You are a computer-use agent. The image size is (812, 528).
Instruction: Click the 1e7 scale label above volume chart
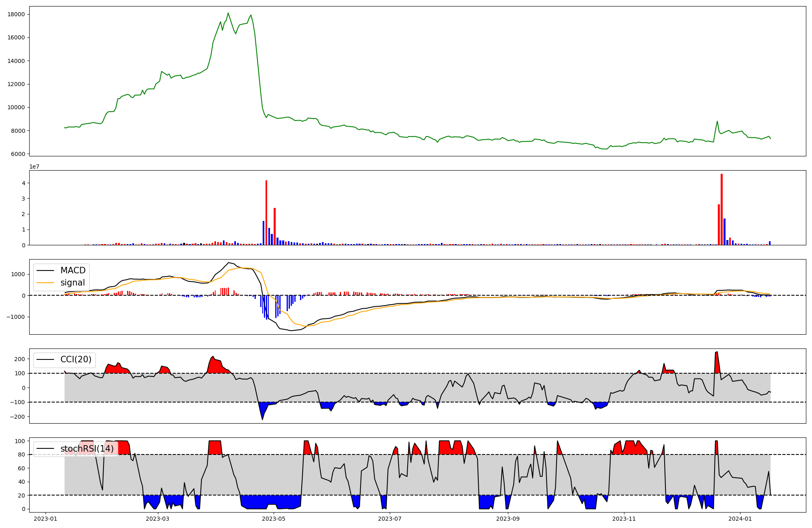[x=34, y=167]
